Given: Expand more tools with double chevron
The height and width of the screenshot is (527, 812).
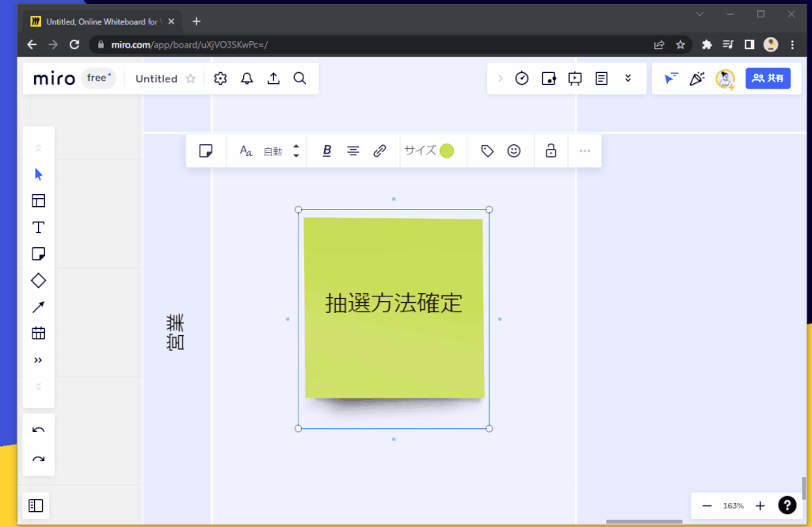Looking at the screenshot, I should pos(38,360).
